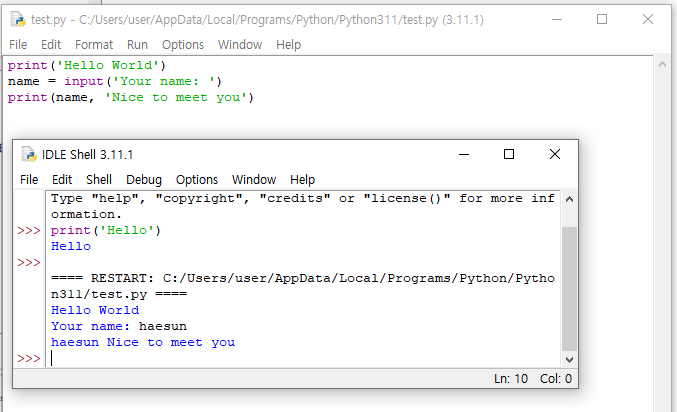Minimize the IDLE Shell window
This screenshot has height=412, width=677.
(464, 154)
